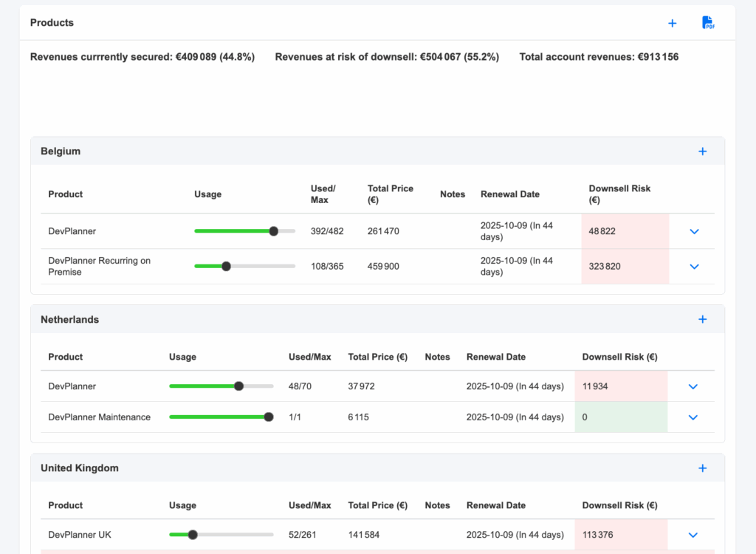Viewport: 756px width, 554px height.
Task: Adjust Netherlands DevPlanner usage slider handle
Action: 238,386
